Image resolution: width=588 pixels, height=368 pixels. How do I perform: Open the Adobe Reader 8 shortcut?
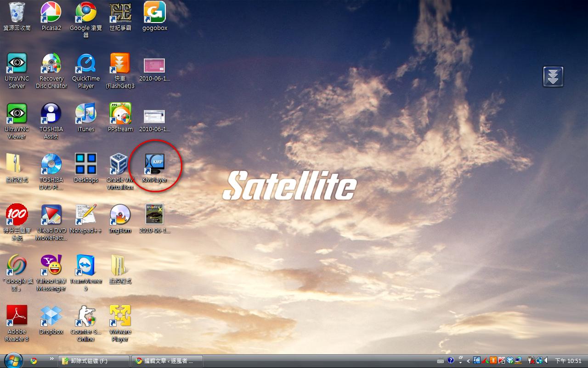(17, 324)
